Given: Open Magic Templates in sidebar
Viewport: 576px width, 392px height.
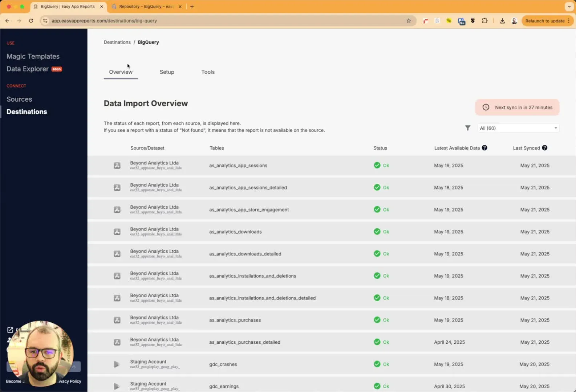Looking at the screenshot, I should click(x=33, y=56).
